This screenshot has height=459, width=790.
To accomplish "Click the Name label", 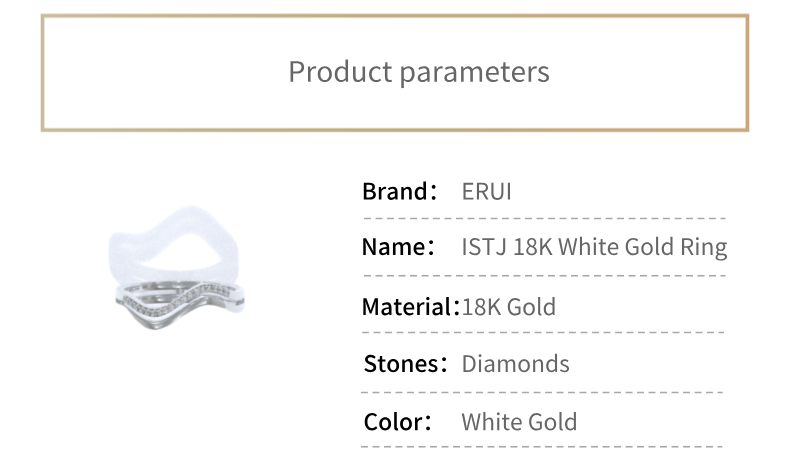I will (x=398, y=247).
